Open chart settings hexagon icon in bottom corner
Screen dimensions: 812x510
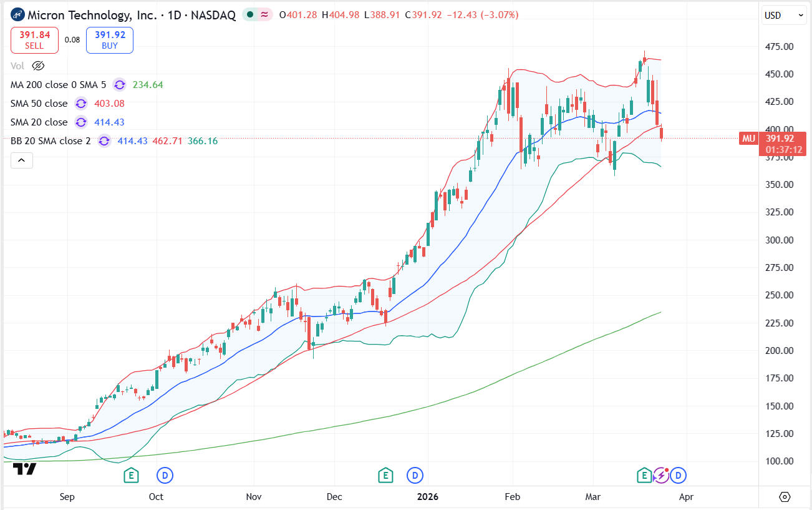point(785,497)
